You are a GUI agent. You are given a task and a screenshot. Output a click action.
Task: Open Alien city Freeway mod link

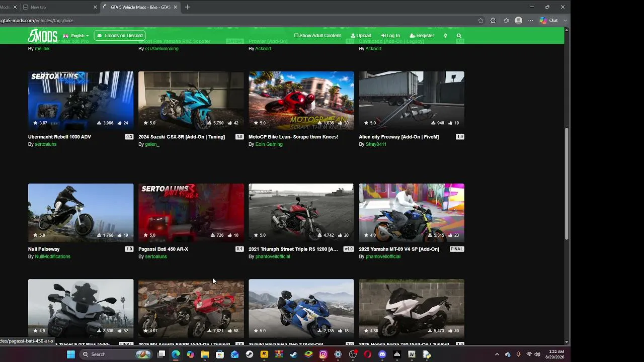(398, 137)
